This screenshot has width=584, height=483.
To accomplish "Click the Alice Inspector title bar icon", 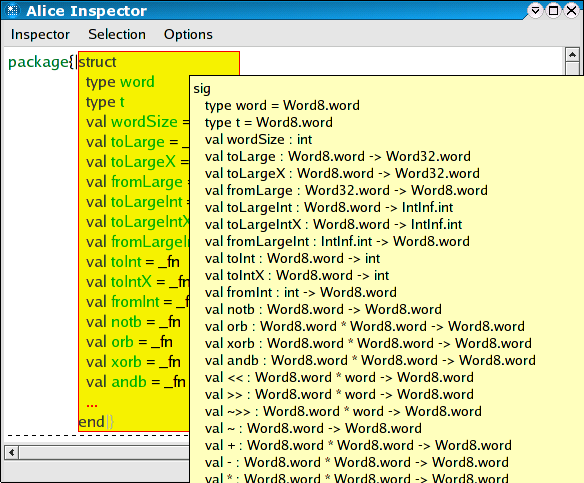I will [12, 10].
